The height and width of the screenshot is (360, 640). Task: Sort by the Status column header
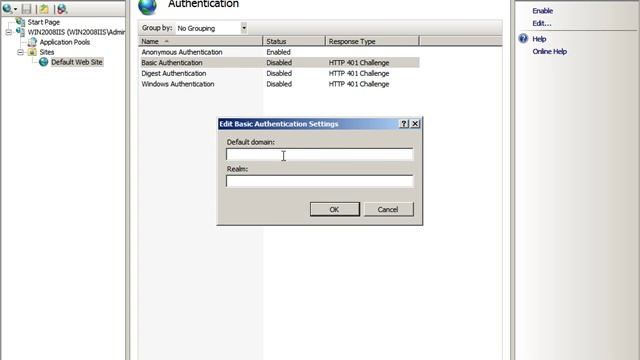tap(294, 41)
